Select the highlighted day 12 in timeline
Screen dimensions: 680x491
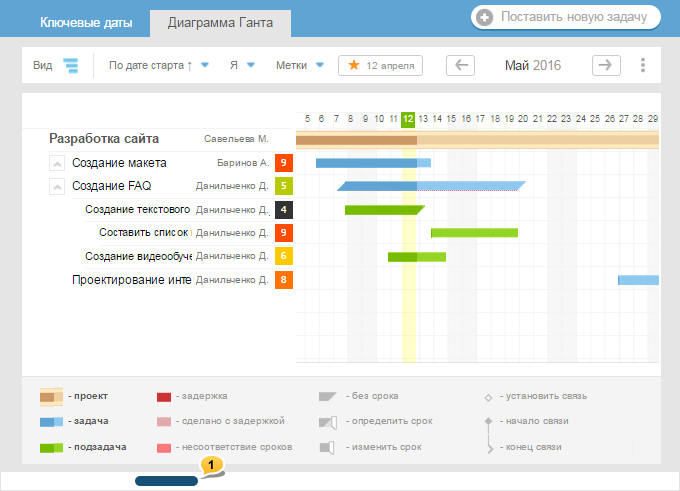[408, 118]
